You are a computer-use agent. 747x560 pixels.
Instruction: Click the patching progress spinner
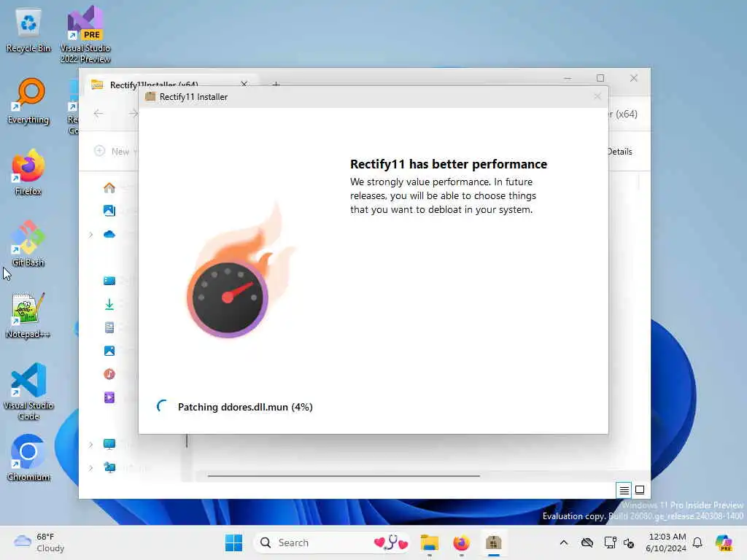[x=163, y=406]
